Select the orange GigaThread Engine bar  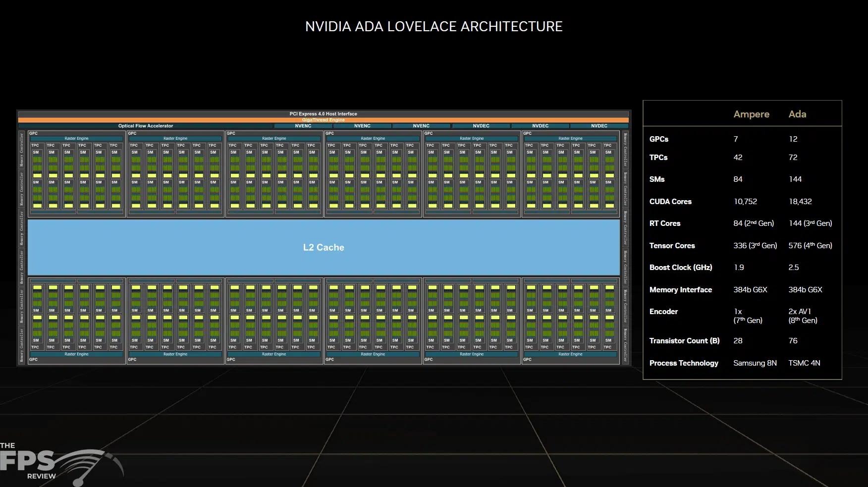[323, 120]
